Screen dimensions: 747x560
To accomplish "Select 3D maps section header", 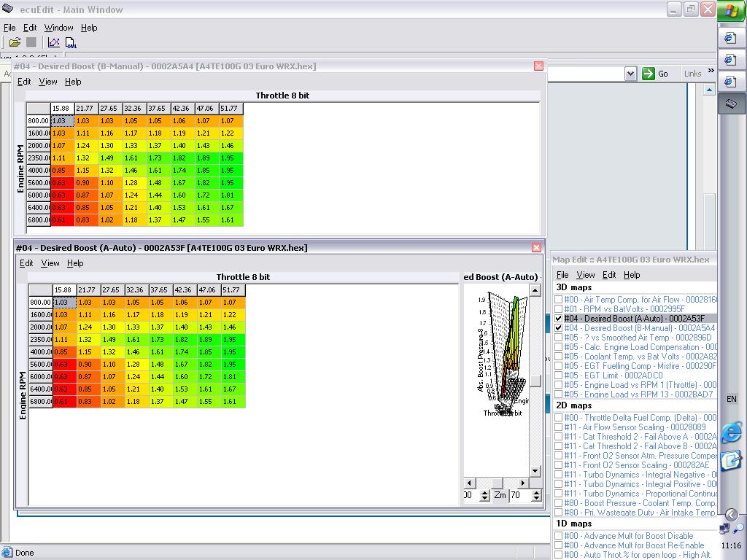I will (x=574, y=287).
